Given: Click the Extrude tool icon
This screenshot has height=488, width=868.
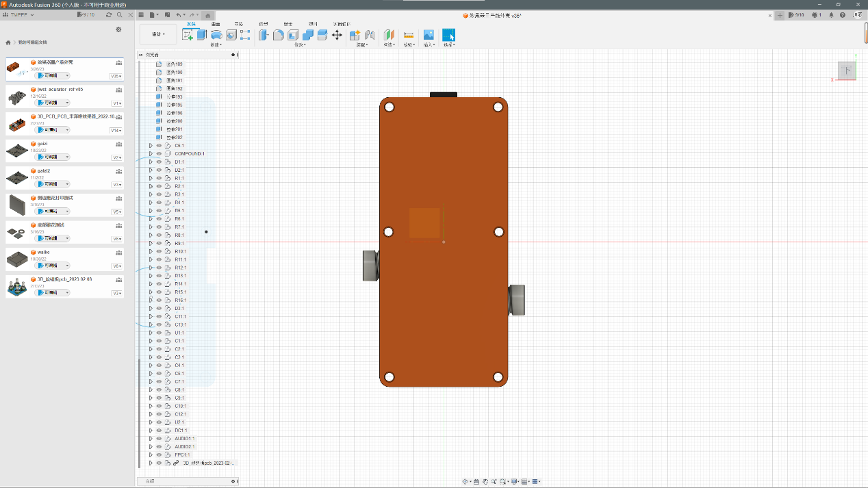Looking at the screenshot, I should [x=202, y=35].
